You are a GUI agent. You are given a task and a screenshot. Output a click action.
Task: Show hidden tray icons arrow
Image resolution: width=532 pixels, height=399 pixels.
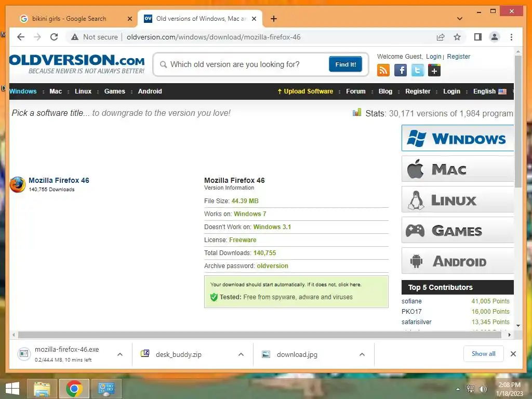click(x=458, y=389)
